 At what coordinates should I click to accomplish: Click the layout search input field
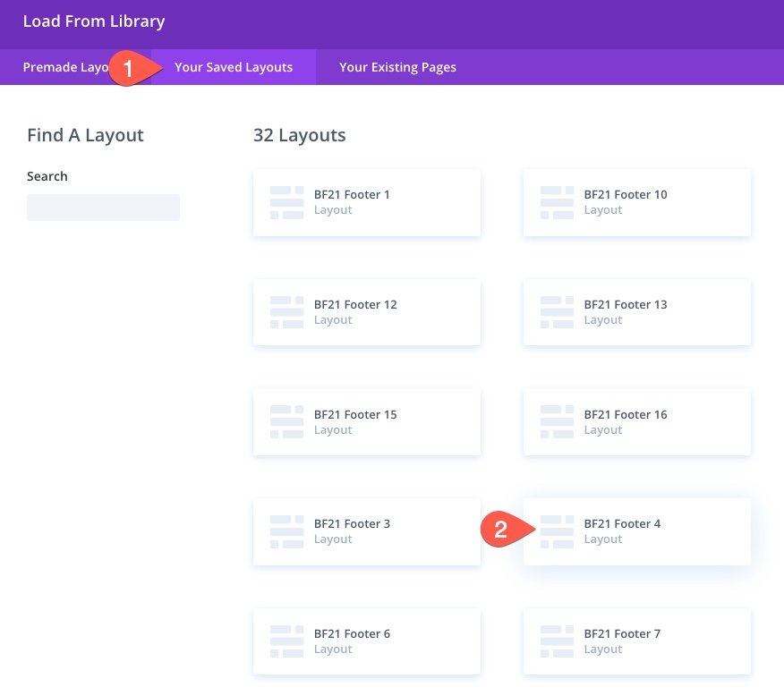[103, 208]
